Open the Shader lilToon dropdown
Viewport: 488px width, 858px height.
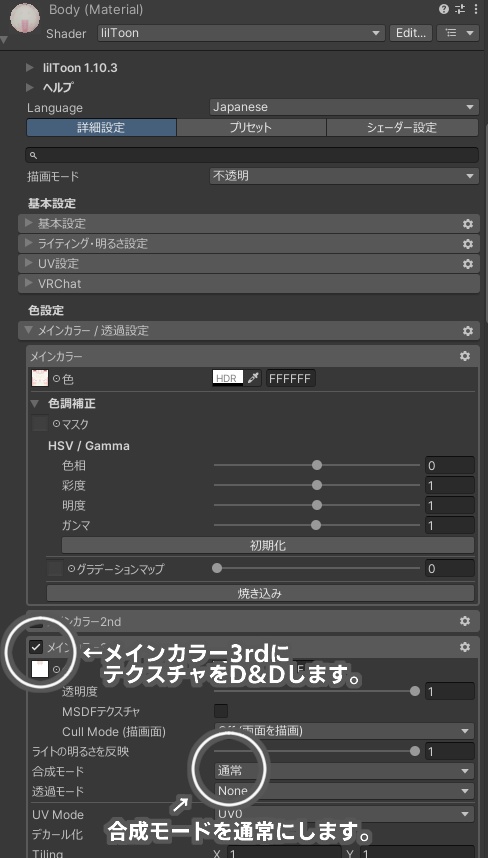(241, 33)
